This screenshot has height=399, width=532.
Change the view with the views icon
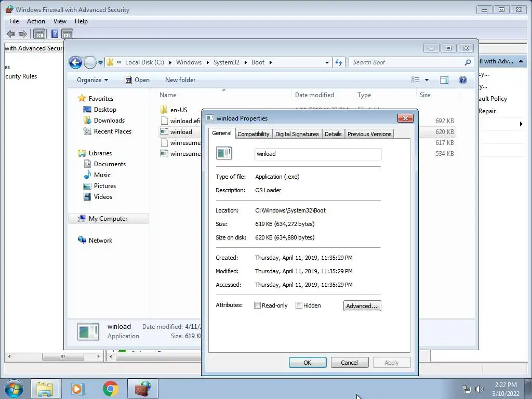(x=416, y=79)
